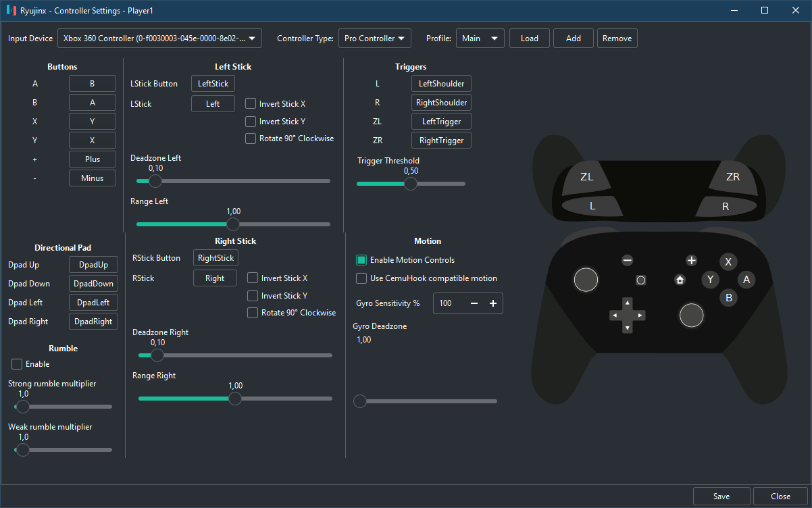Image resolution: width=812 pixels, height=508 pixels.
Task: Click the Deadzone Right slider handle
Action: click(157, 355)
